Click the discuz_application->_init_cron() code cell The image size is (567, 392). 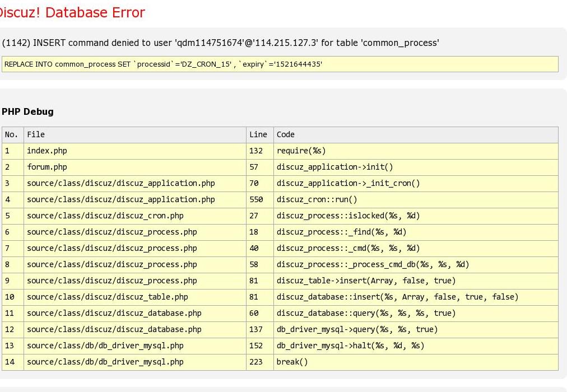[x=416, y=184]
